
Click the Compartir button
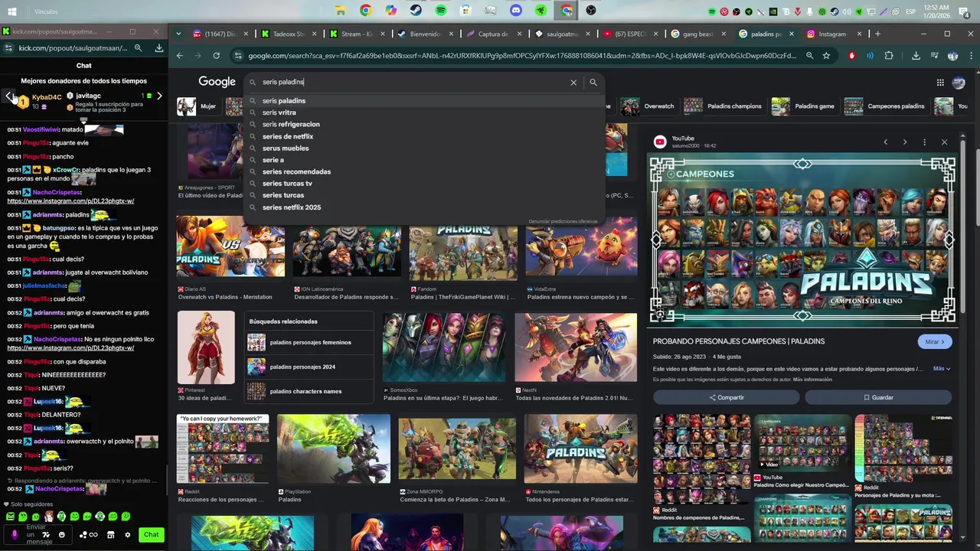click(726, 397)
